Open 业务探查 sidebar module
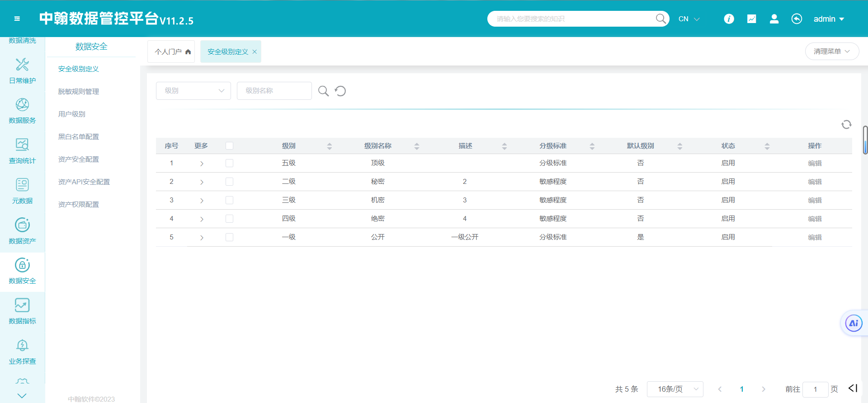 22,351
